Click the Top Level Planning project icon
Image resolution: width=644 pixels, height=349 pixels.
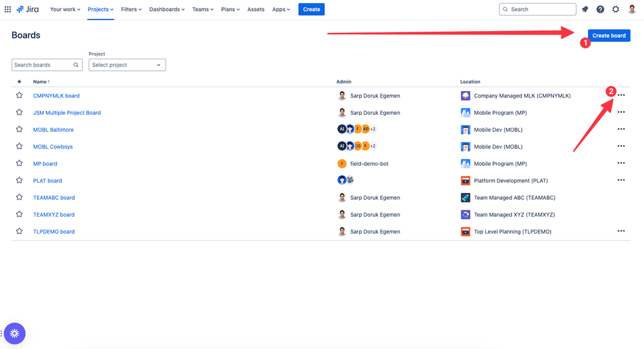tap(465, 232)
